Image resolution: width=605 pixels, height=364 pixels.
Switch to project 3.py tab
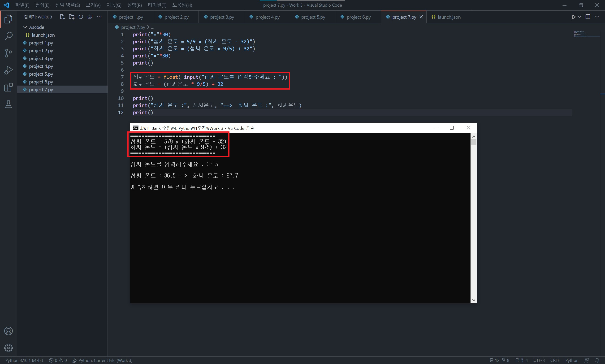coord(222,17)
